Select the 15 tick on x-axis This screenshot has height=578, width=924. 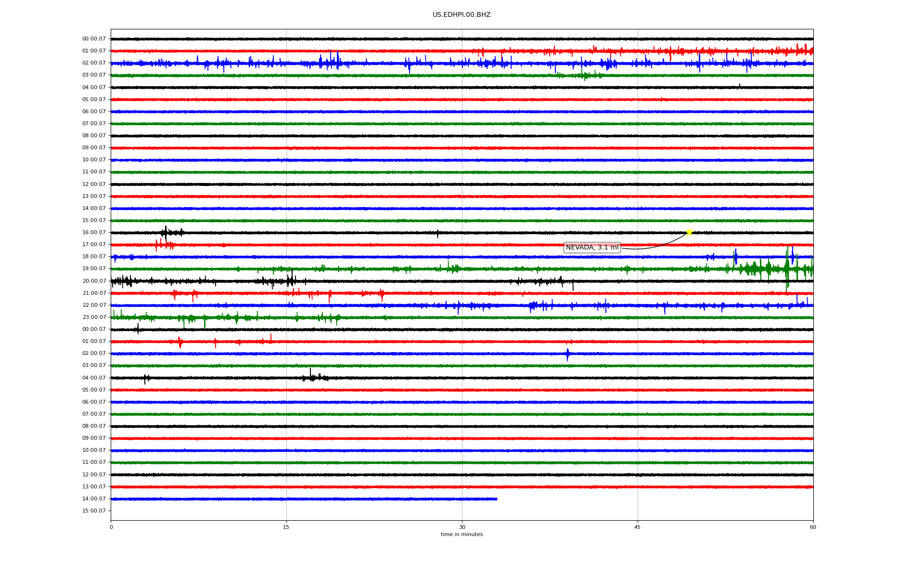286,527
